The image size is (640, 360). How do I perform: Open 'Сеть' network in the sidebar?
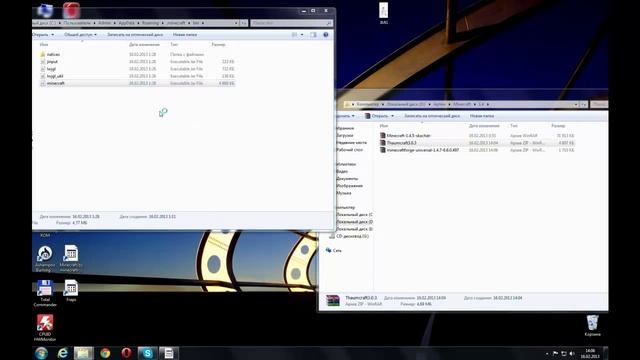334,251
